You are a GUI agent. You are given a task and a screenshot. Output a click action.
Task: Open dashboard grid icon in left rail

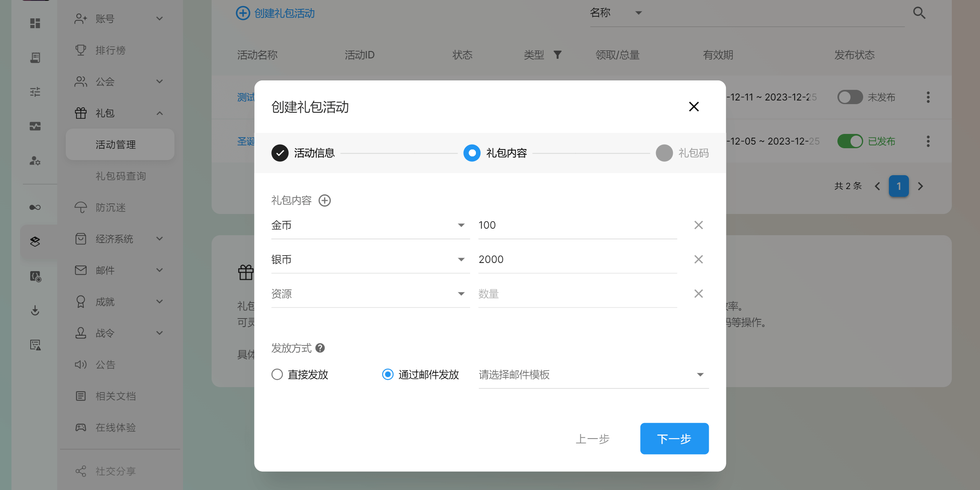coord(35,23)
